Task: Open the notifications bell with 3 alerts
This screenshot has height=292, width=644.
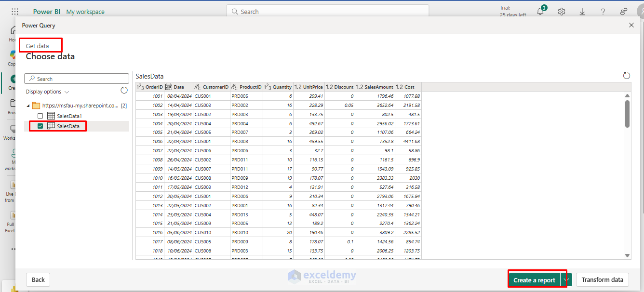Action: click(x=540, y=11)
